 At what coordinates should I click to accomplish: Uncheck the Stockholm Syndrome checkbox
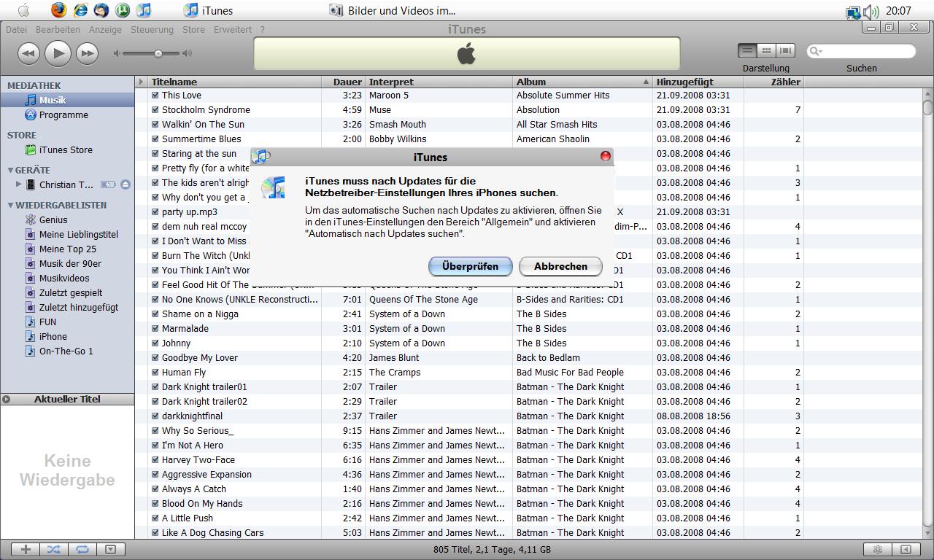tap(155, 109)
